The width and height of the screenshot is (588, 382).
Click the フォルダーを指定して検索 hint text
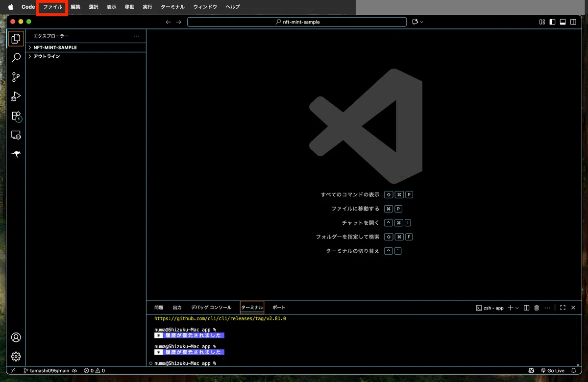347,237
